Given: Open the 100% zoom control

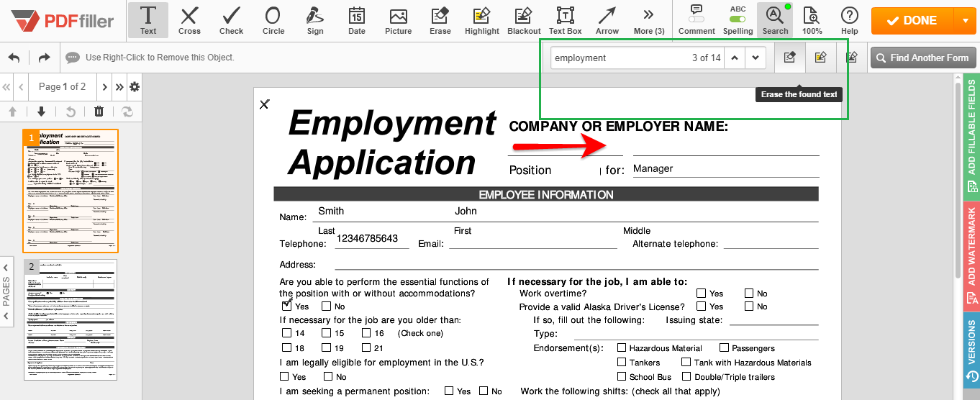Looking at the screenshot, I should 812,20.
